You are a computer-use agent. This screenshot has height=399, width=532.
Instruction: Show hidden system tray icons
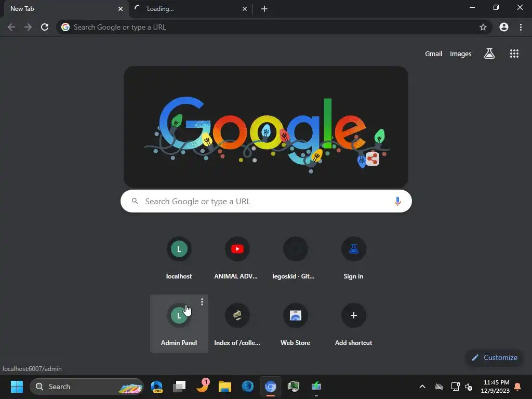click(422, 387)
